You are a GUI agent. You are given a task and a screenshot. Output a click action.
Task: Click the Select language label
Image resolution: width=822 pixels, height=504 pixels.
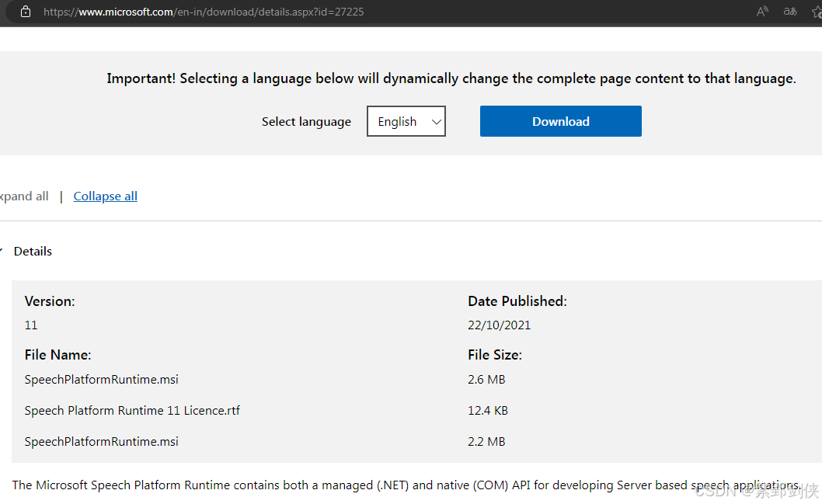[x=306, y=122]
